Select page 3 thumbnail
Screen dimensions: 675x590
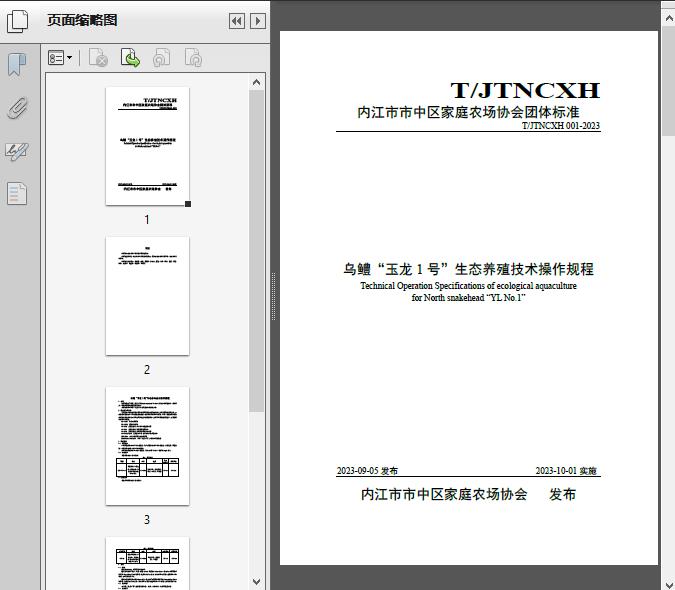[147, 446]
